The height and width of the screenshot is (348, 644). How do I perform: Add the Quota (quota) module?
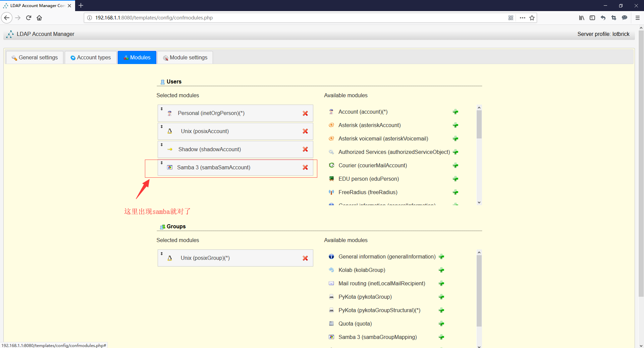(x=441, y=324)
